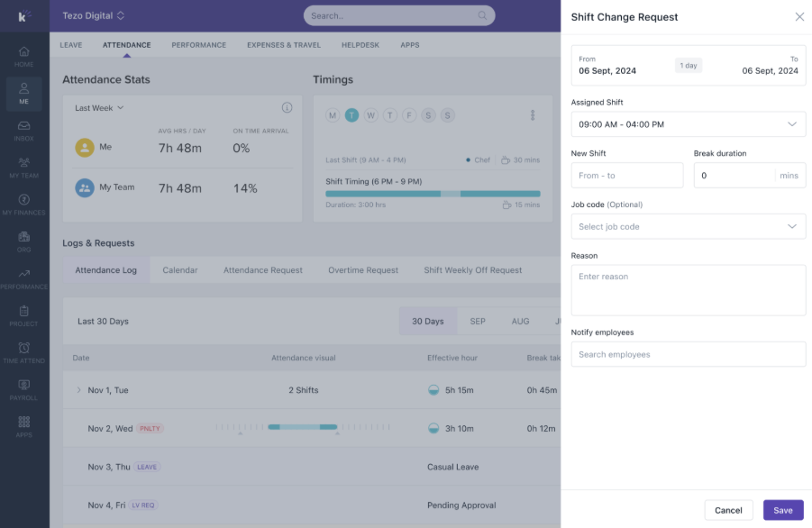Select Friday day circle in Timings
The height and width of the screenshot is (528, 812).
(x=409, y=115)
